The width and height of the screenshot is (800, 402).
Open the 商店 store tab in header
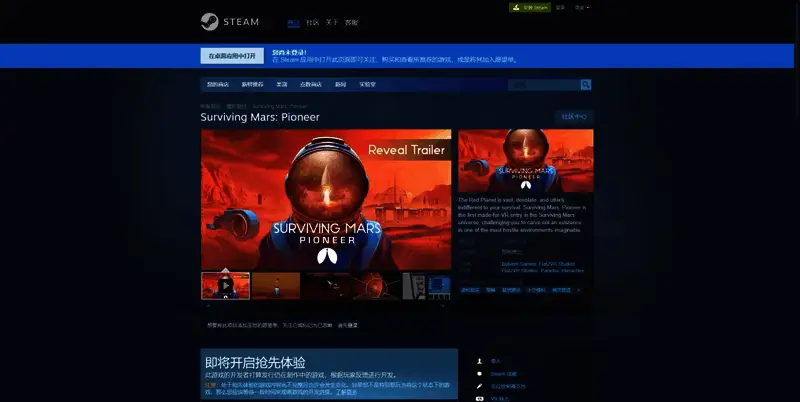pos(293,22)
